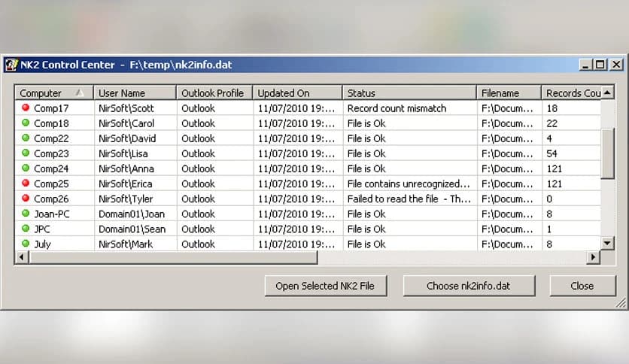This screenshot has width=629, height=364.
Task: Select the Comp25 computer name
Action: 51,184
